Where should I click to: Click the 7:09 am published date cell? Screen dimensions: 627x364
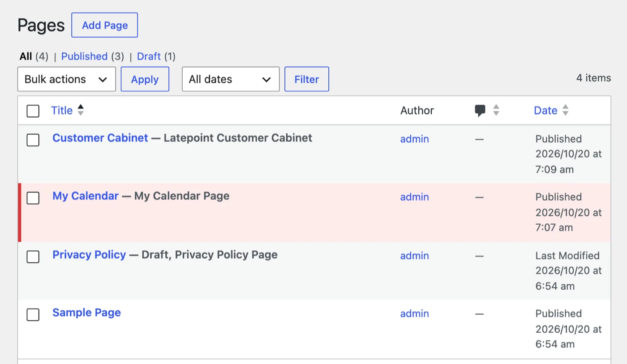click(569, 154)
